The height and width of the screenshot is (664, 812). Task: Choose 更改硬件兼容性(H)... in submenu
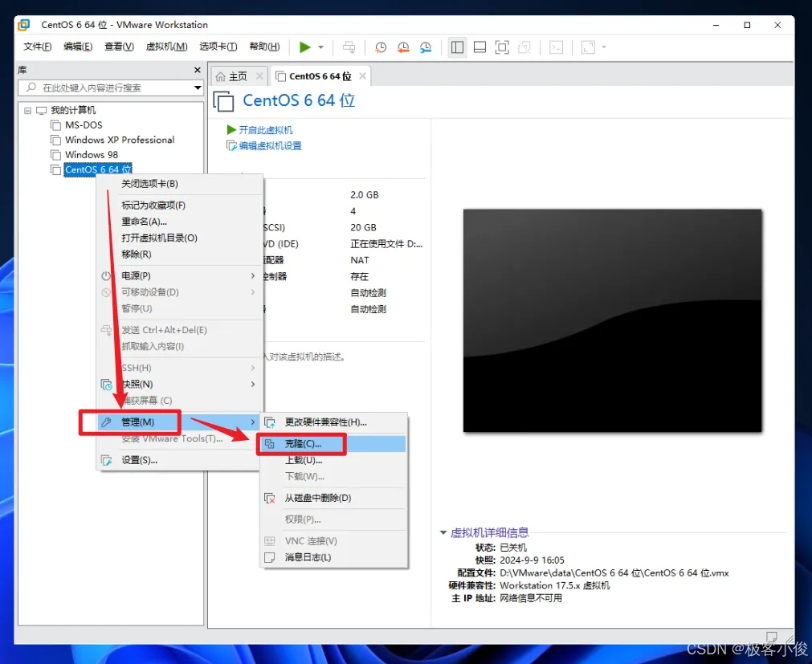coord(333,422)
